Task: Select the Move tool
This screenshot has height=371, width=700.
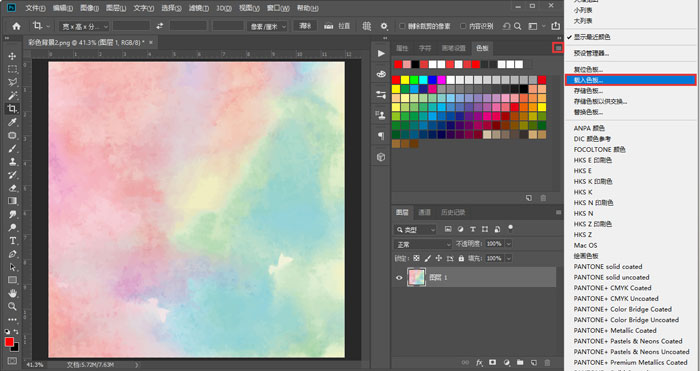Action: [12, 56]
